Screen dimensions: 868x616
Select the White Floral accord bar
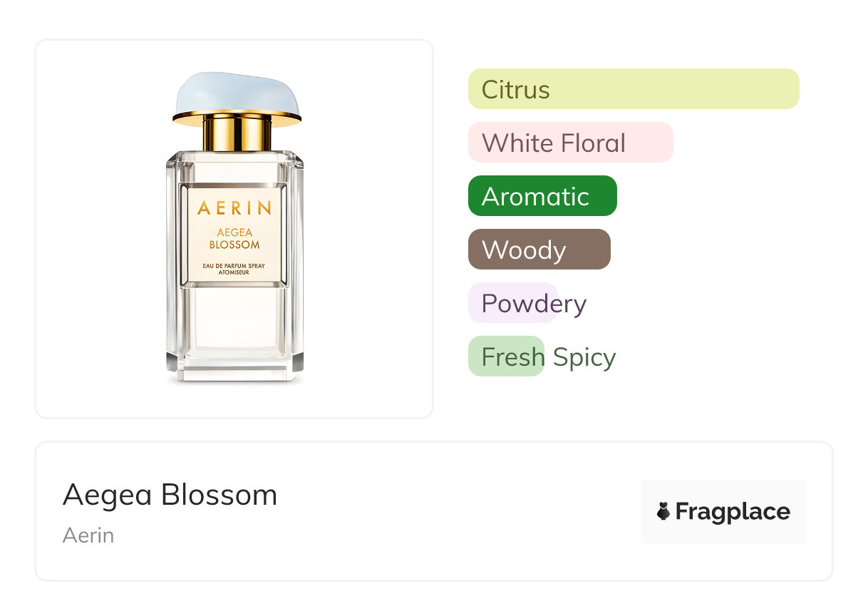(570, 143)
